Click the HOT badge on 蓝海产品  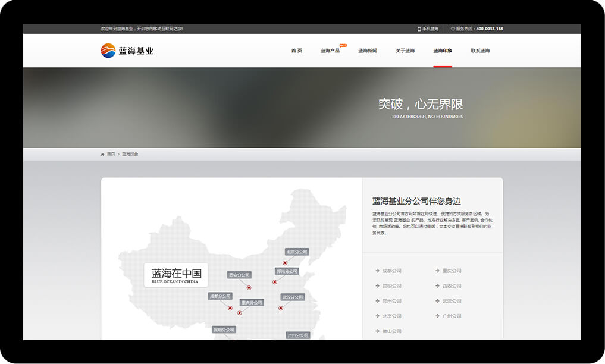point(343,45)
